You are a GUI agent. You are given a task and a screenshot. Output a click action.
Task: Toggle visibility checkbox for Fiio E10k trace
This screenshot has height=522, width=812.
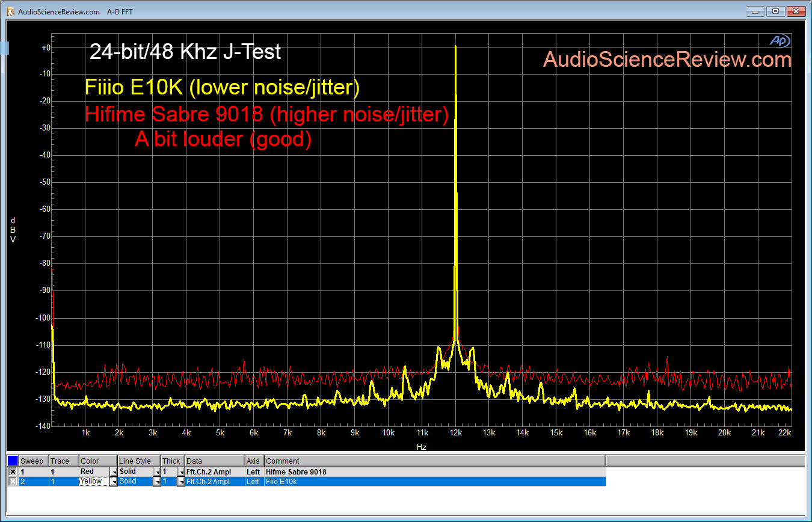13,482
